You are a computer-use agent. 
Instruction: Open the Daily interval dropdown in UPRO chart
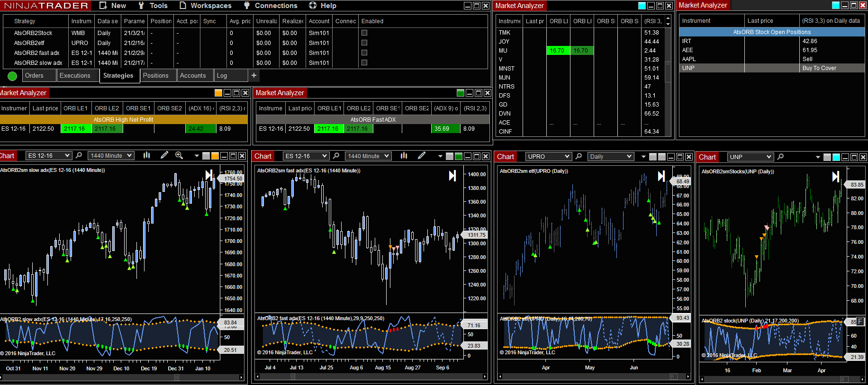tap(611, 156)
